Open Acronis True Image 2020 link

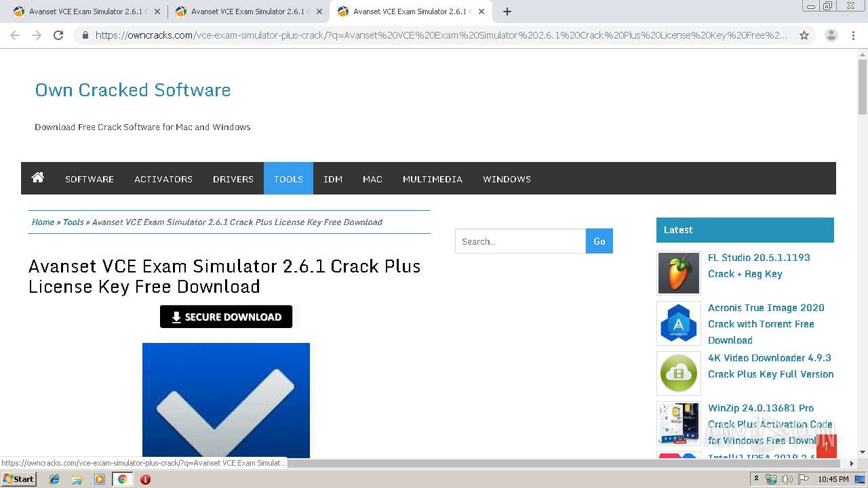766,324
